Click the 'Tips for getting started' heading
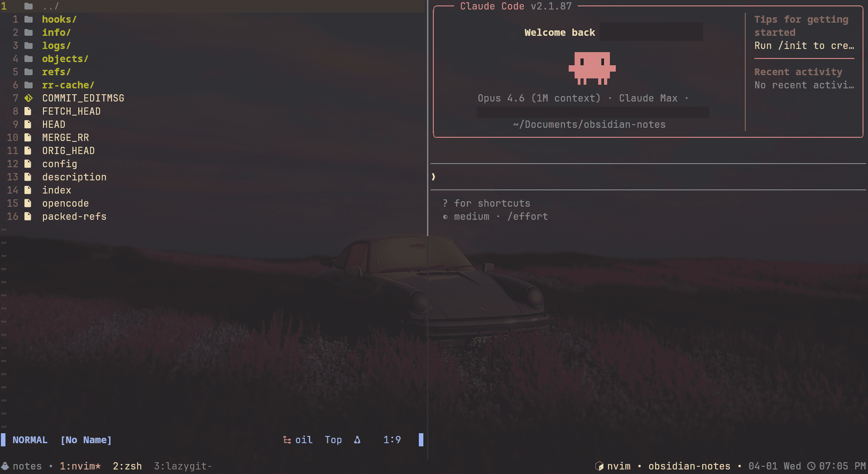 tap(801, 26)
